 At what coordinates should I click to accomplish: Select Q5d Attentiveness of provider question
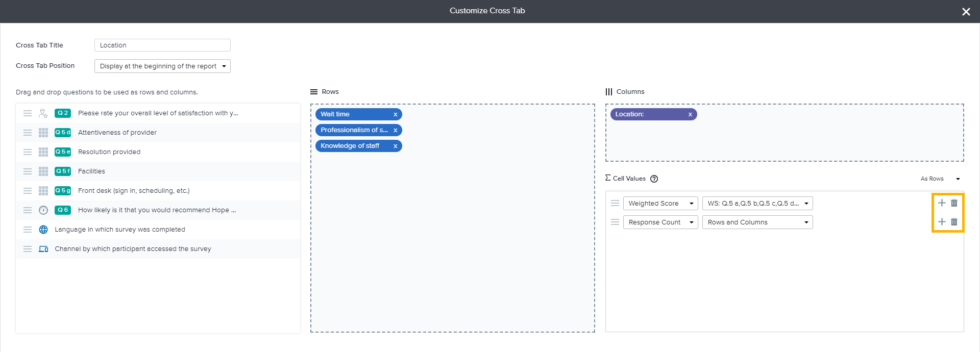(117, 133)
